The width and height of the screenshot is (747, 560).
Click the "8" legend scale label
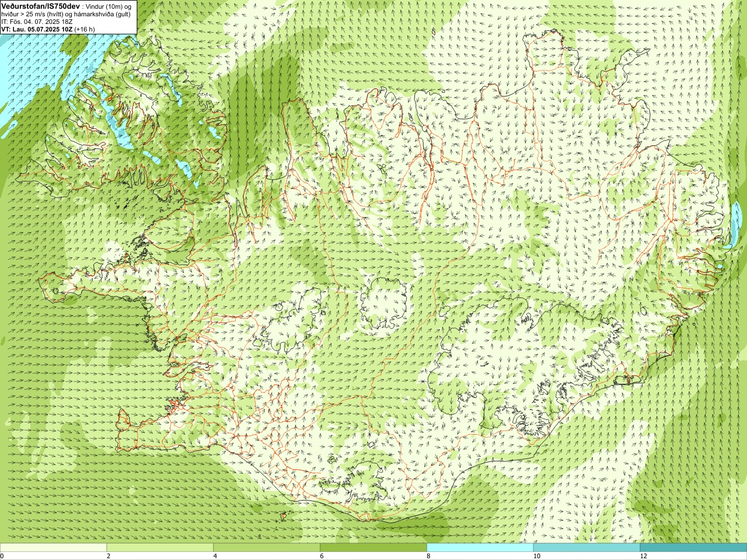pos(429,556)
